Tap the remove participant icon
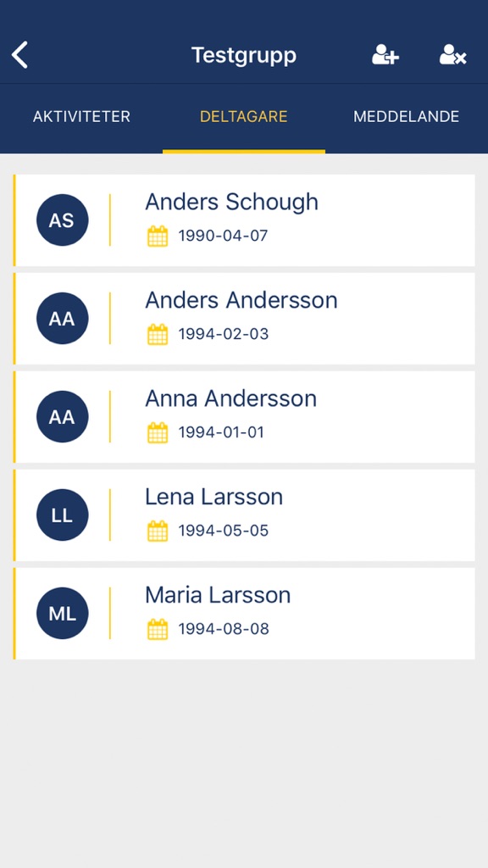The image size is (488, 868). coord(453,55)
